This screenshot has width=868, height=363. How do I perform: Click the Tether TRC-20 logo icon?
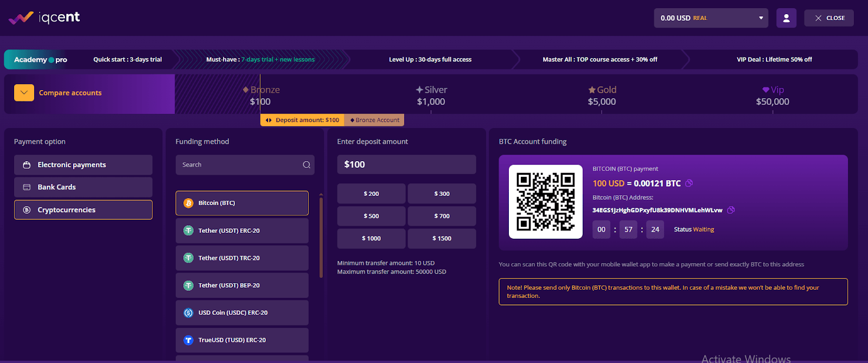click(x=188, y=258)
